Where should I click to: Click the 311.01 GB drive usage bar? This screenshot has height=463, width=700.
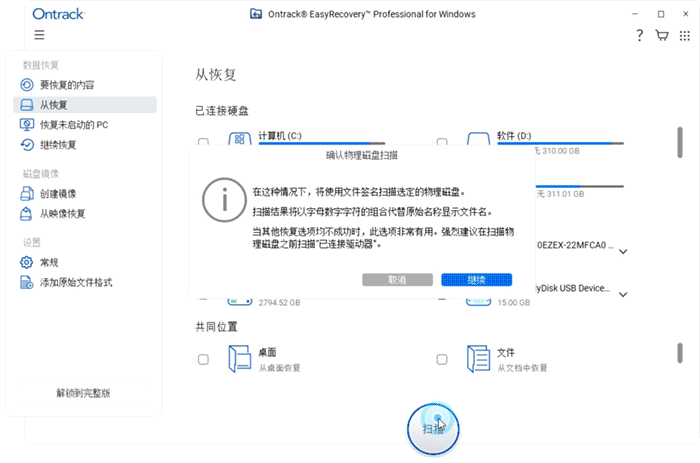579,186
